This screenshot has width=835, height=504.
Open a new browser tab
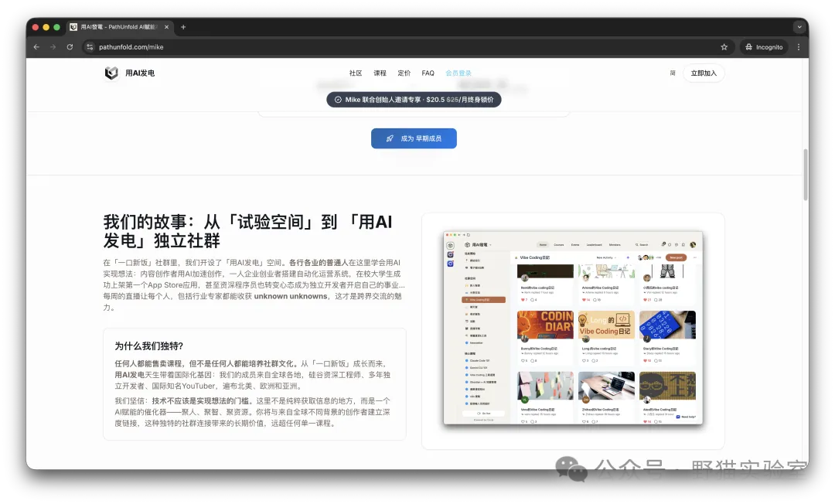tap(183, 26)
